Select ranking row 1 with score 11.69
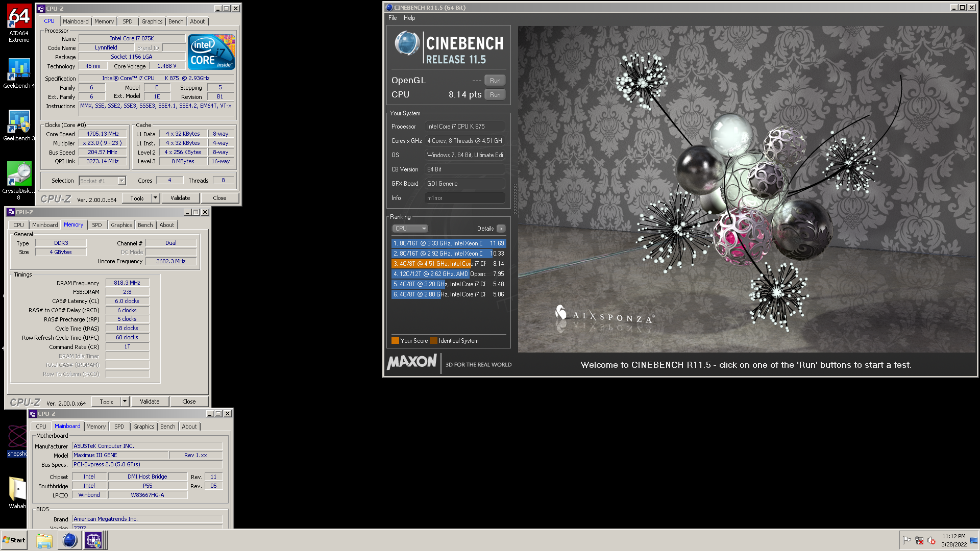 [448, 243]
